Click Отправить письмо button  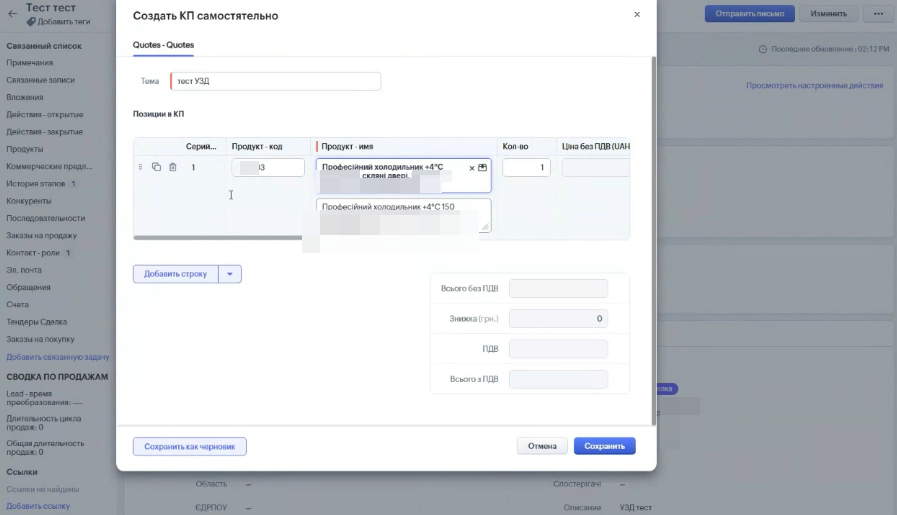[749, 14]
